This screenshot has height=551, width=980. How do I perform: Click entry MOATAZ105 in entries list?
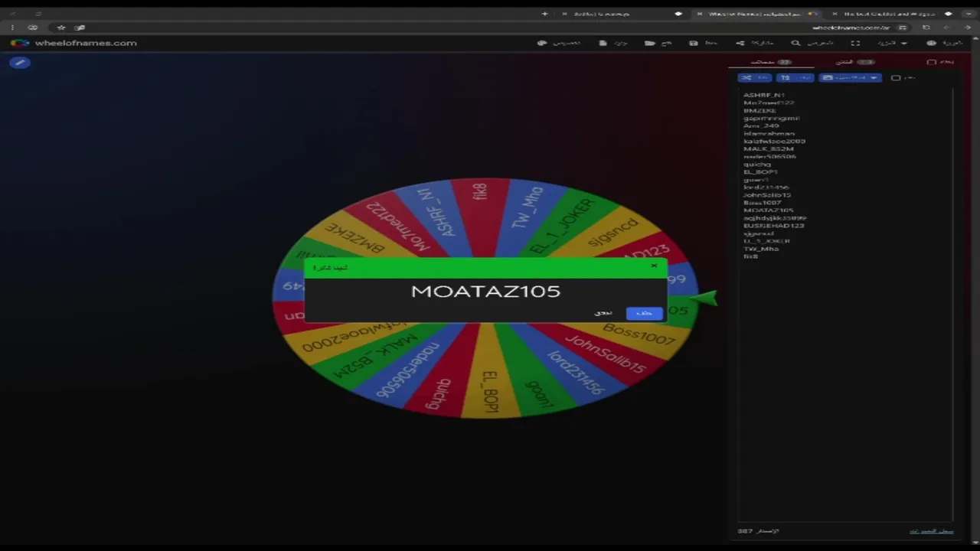pos(768,210)
